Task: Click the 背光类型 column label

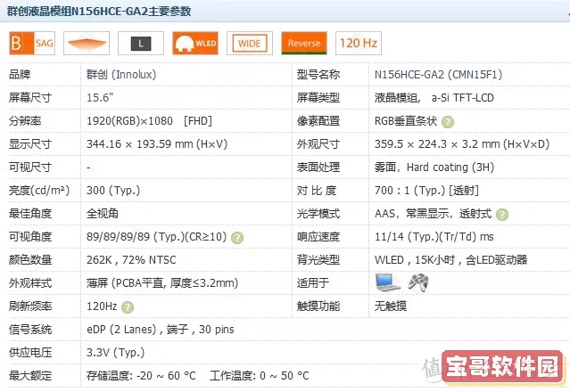Action: [x=318, y=260]
